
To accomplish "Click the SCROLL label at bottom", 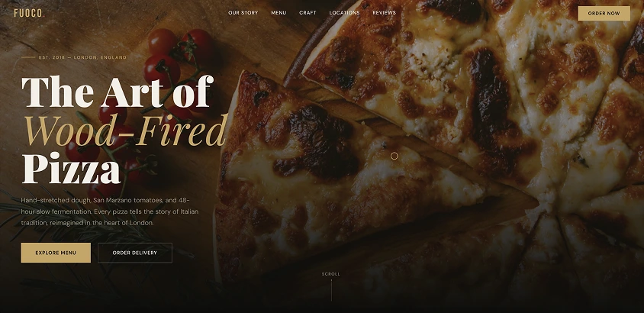I will (331, 274).
